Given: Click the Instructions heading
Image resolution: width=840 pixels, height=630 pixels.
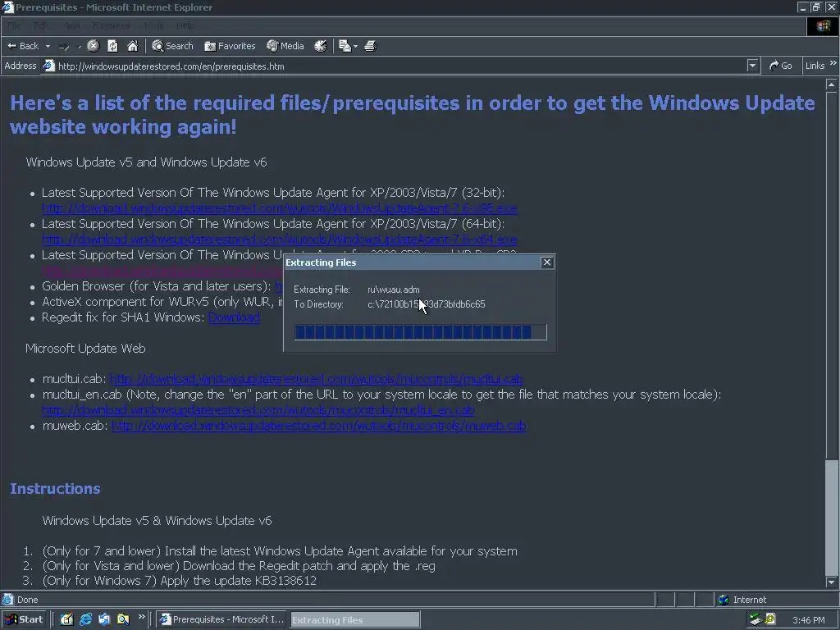Looking at the screenshot, I should pyautogui.click(x=55, y=489).
